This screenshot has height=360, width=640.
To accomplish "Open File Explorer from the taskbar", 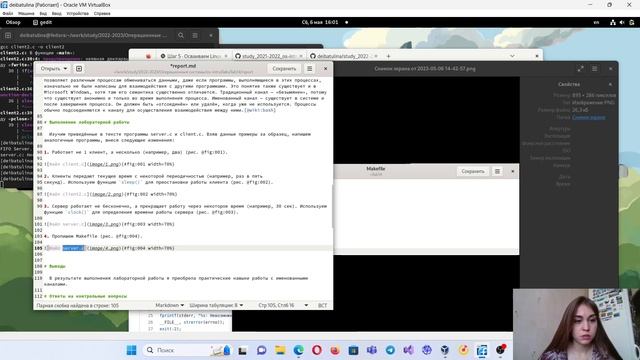I will 280,350.
